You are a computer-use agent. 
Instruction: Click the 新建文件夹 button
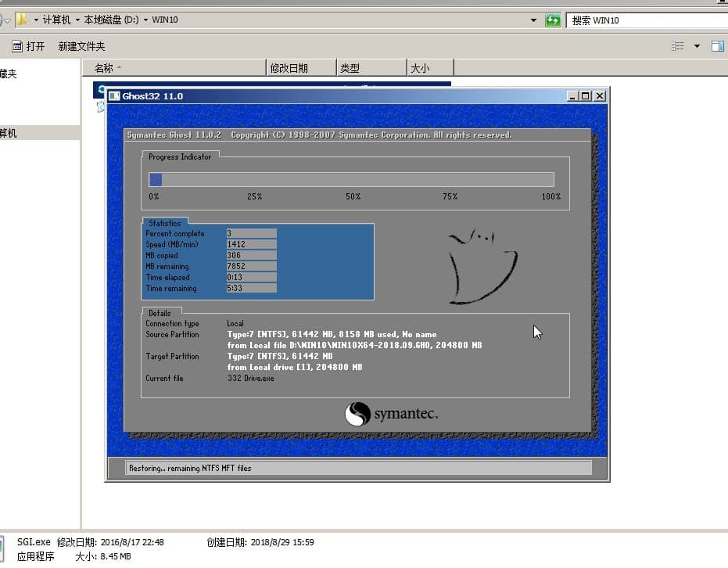pos(81,46)
